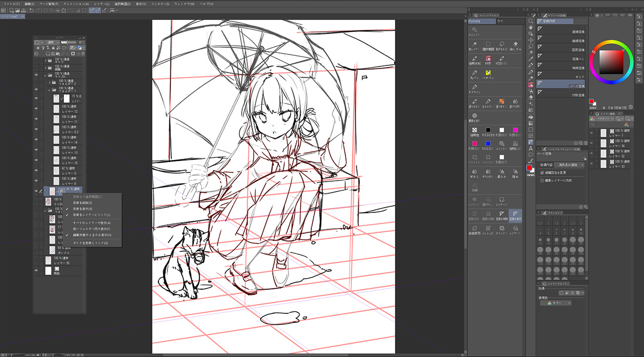Select the auto-select magic wand tool
The height and width of the screenshot is (357, 644).
tap(531, 53)
